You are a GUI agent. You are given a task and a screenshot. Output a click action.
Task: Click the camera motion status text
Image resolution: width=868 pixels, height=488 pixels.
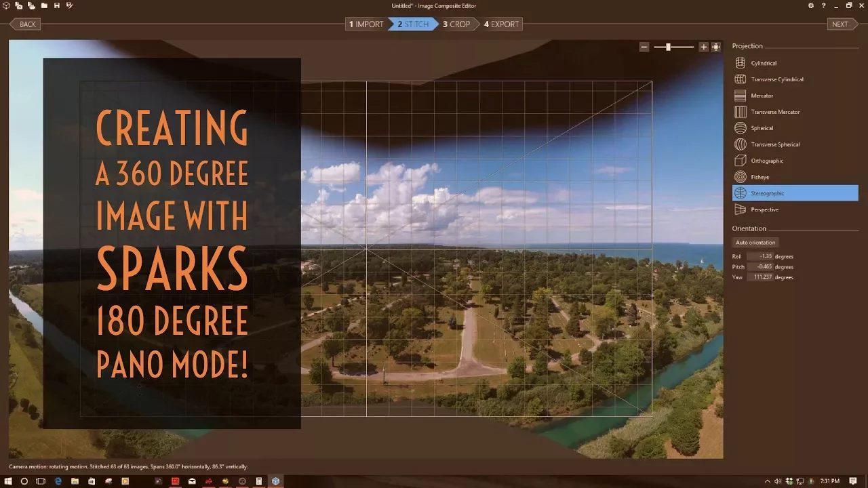(128, 467)
